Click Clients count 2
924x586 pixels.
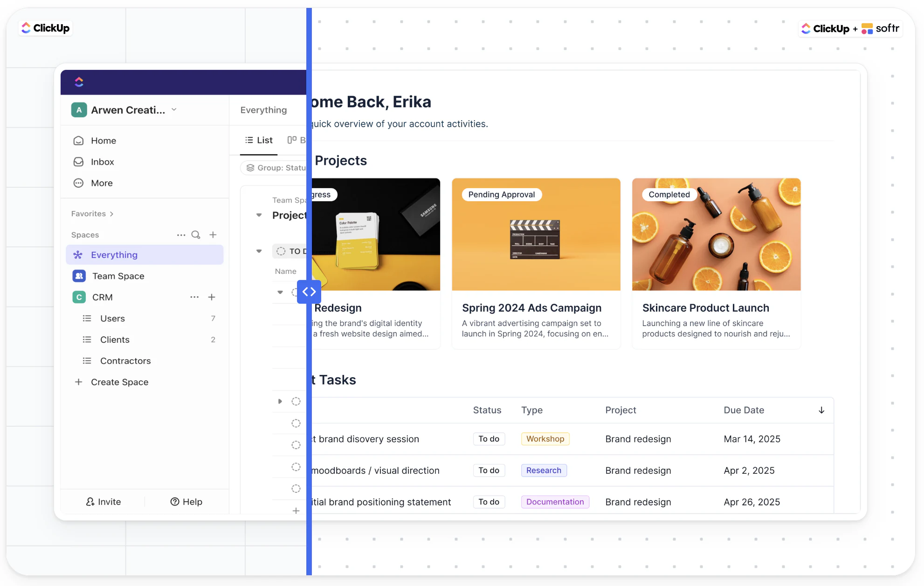pyautogui.click(x=213, y=340)
